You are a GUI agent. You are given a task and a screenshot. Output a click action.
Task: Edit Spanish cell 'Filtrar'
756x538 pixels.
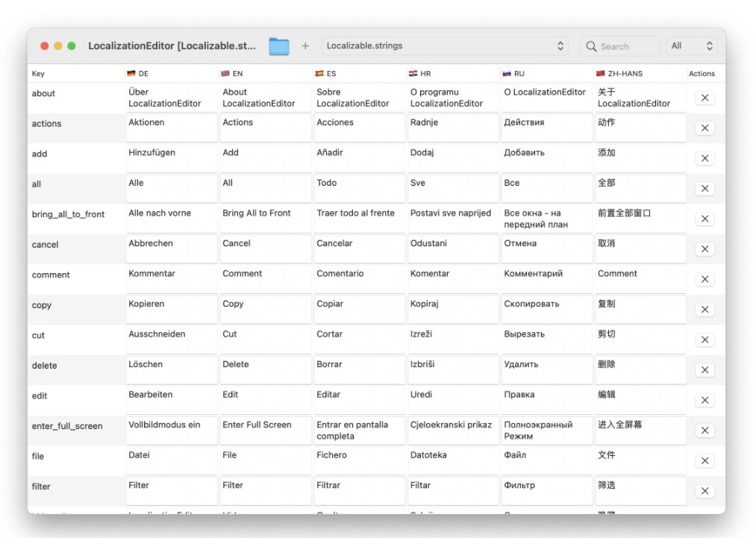click(x=360, y=492)
